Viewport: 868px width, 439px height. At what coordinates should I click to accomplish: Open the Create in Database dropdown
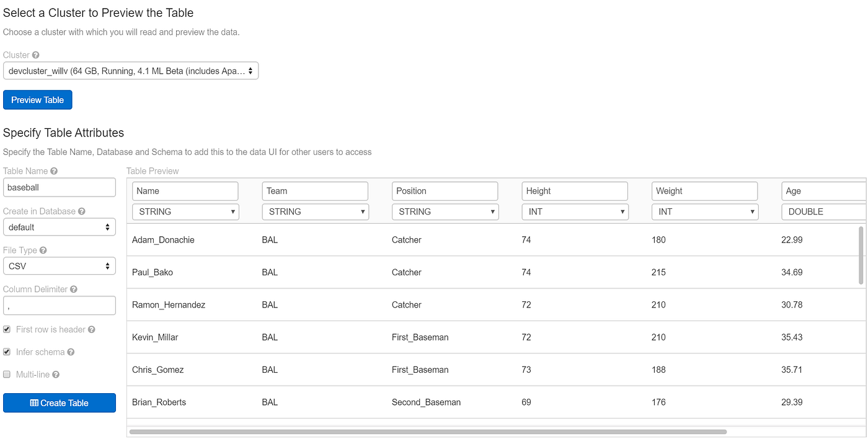[59, 227]
